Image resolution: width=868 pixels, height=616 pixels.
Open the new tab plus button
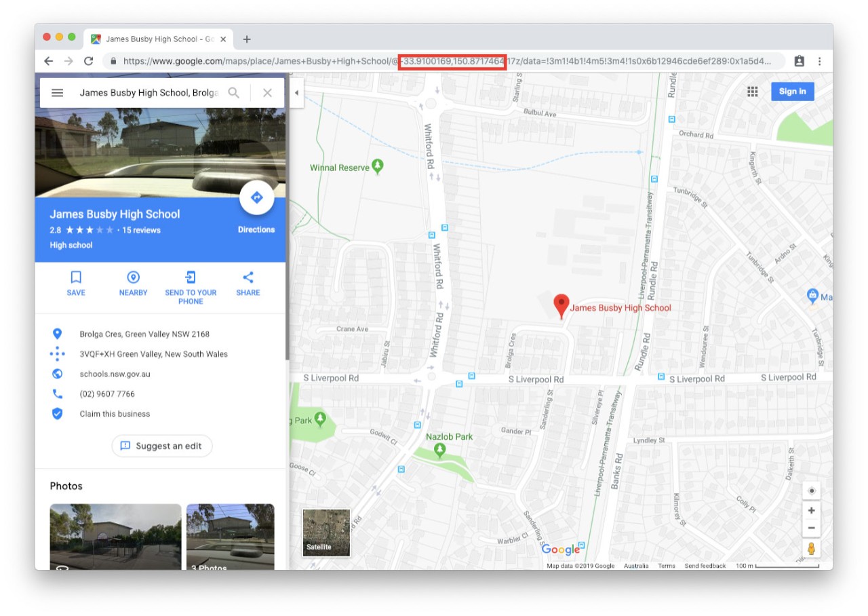[247, 39]
